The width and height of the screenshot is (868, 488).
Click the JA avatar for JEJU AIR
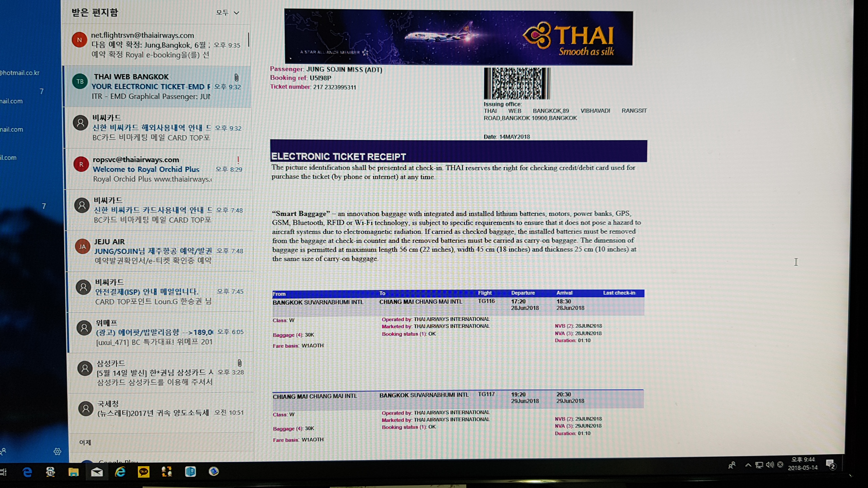(83, 246)
